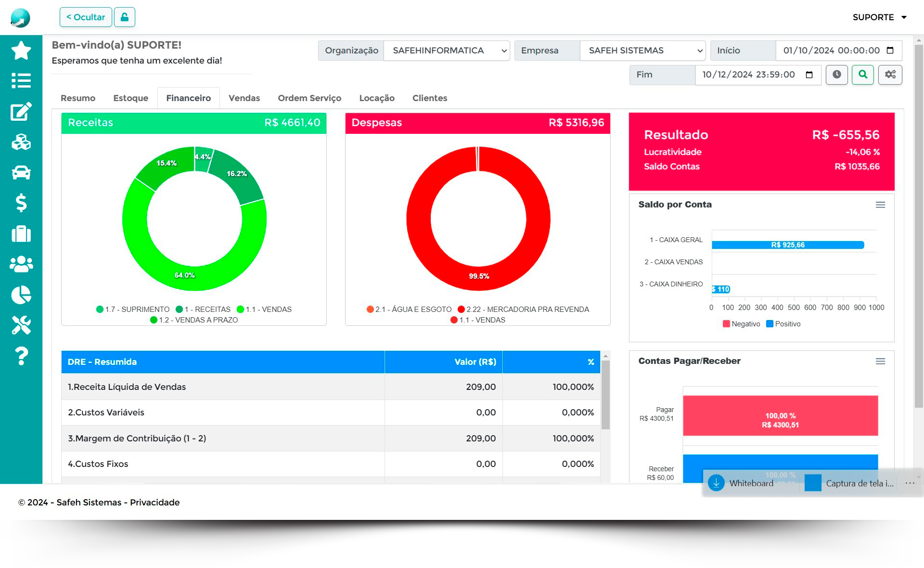Click the CAIXA GERAL R$ 925,66 bar
The width and height of the screenshot is (924, 568).
click(x=788, y=245)
